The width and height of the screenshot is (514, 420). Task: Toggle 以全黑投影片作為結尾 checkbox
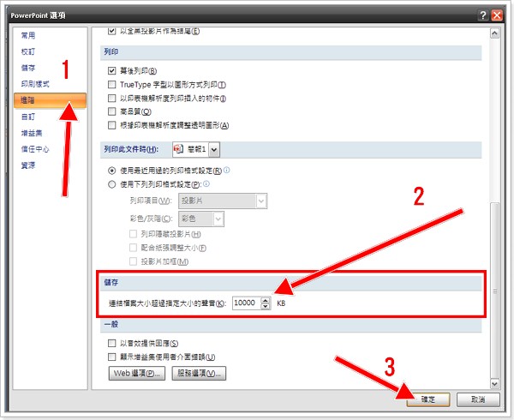point(111,31)
